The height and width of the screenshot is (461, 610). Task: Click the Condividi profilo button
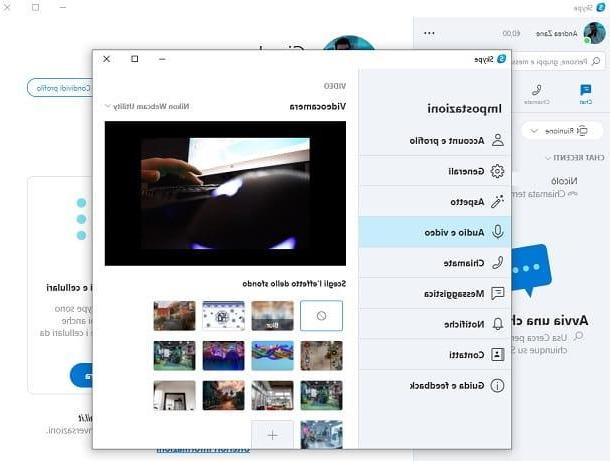pos(60,88)
